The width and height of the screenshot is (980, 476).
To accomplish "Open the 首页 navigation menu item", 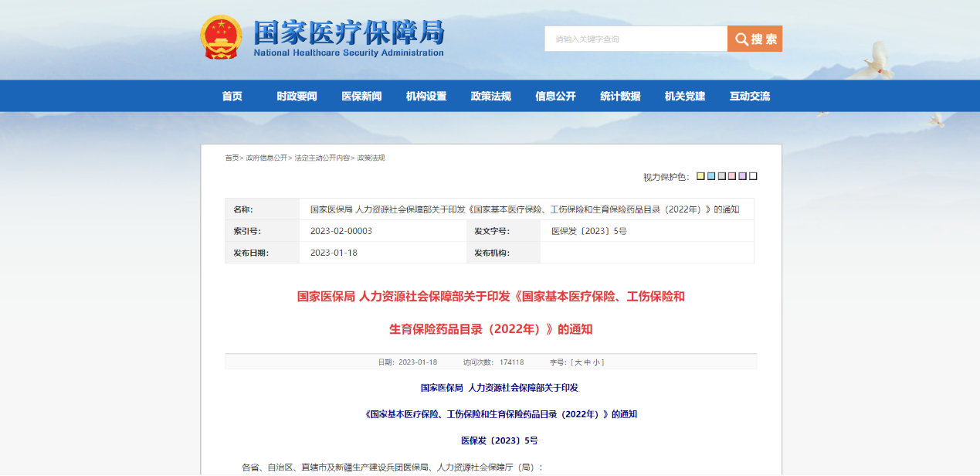I will (232, 97).
